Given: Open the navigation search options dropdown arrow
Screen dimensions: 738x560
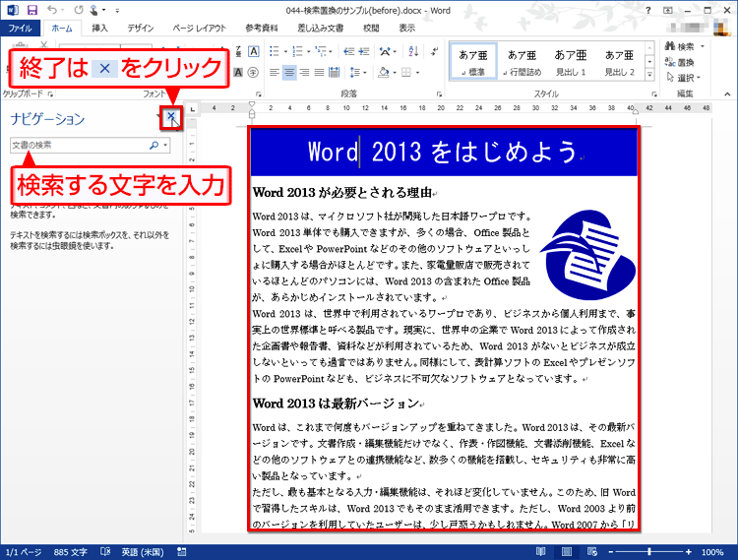Looking at the screenshot, I should [165, 146].
